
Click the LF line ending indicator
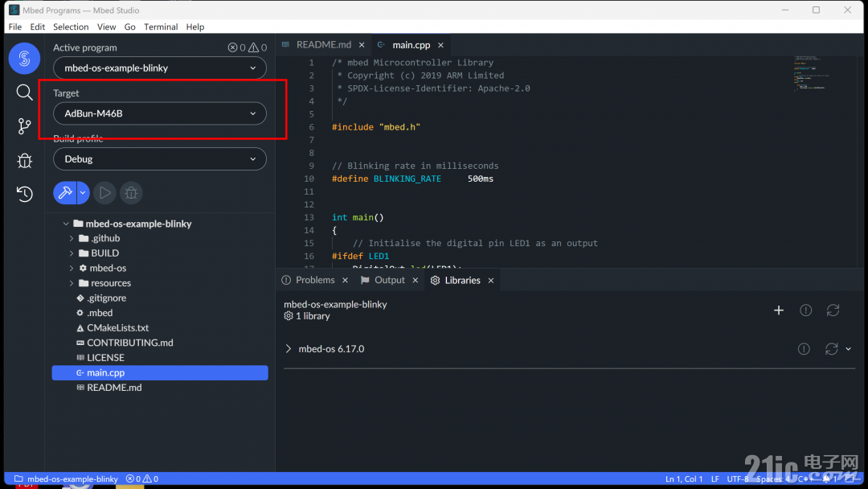click(714, 479)
